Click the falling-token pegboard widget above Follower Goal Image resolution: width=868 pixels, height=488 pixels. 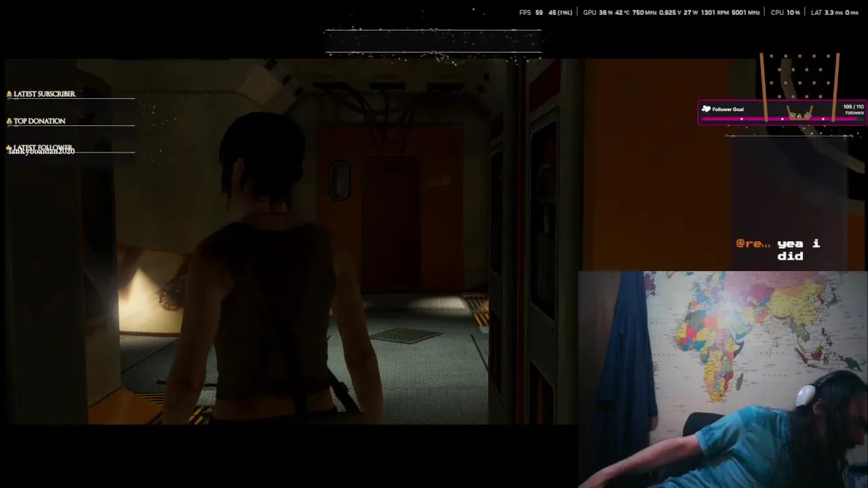pos(800,88)
